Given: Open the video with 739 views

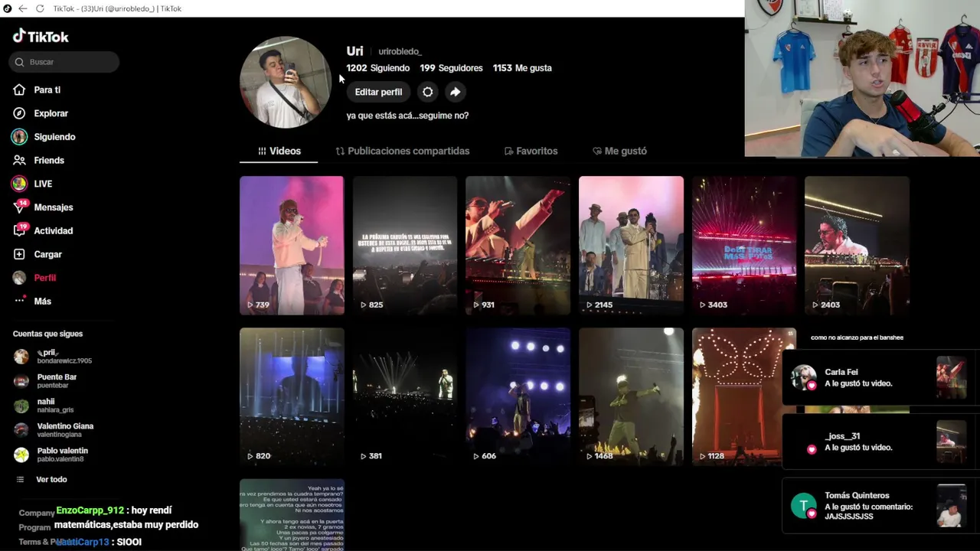Looking at the screenshot, I should 292,245.
